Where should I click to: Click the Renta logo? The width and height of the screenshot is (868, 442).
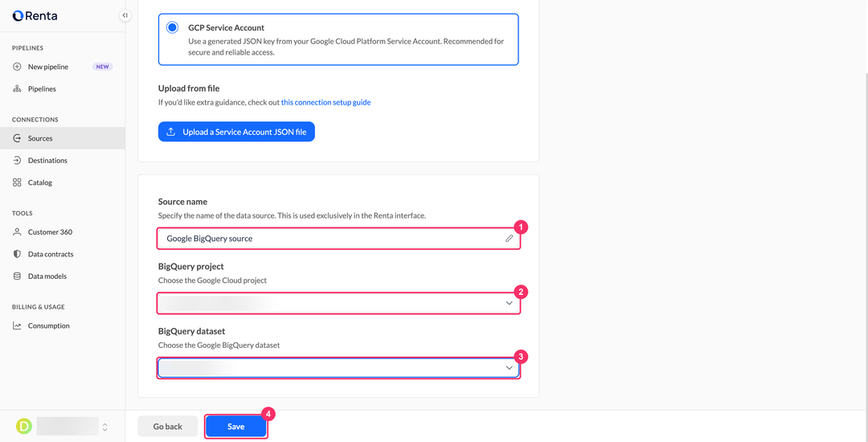click(35, 16)
